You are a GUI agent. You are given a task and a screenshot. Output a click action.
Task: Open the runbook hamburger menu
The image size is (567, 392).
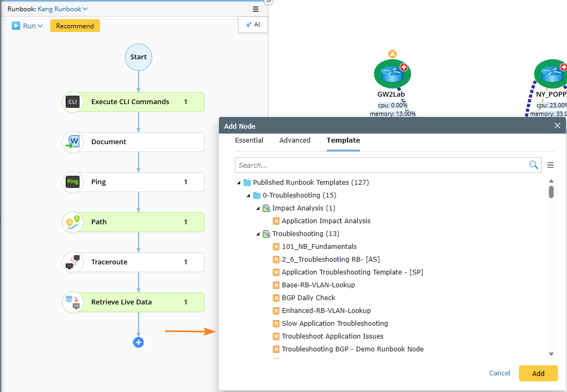256,9
